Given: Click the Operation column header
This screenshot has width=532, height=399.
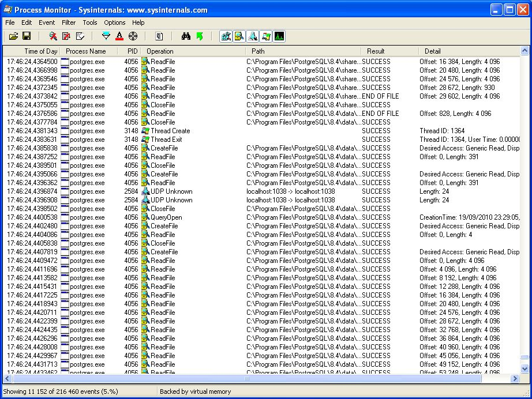Looking at the screenshot, I should point(193,51).
